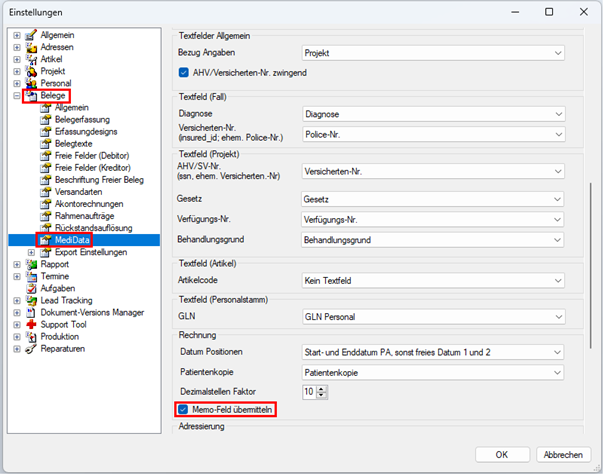Select the Aufgaben tree entry
This screenshot has width=605, height=475.
(x=58, y=288)
